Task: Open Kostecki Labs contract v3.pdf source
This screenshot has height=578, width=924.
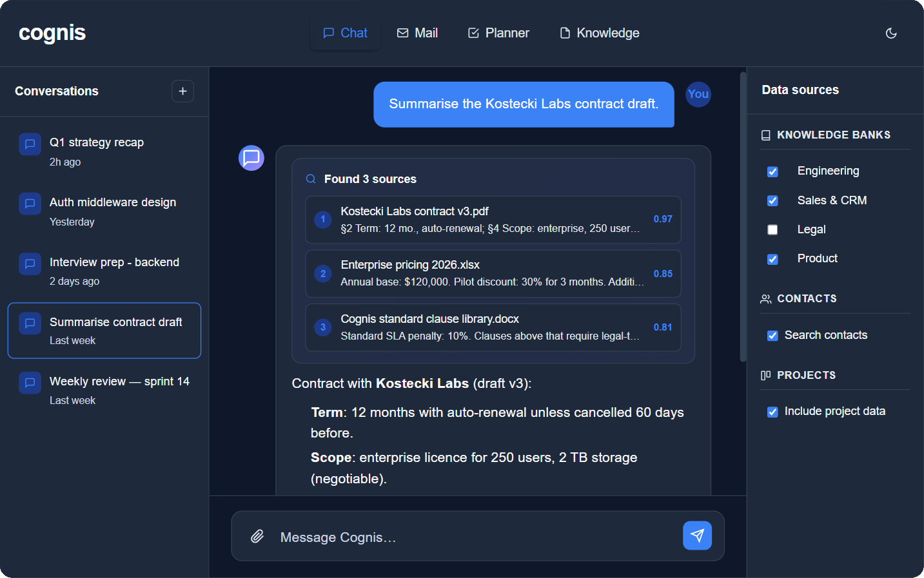Action: click(493, 220)
